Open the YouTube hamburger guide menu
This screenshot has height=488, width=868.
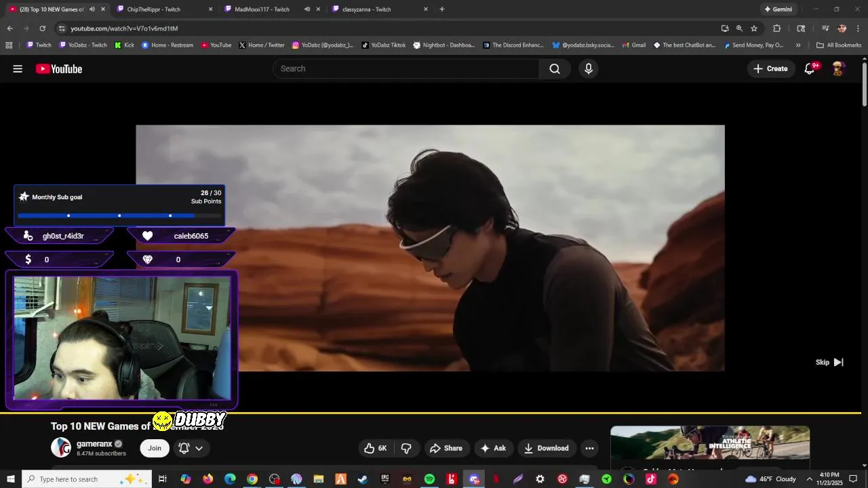(18, 68)
